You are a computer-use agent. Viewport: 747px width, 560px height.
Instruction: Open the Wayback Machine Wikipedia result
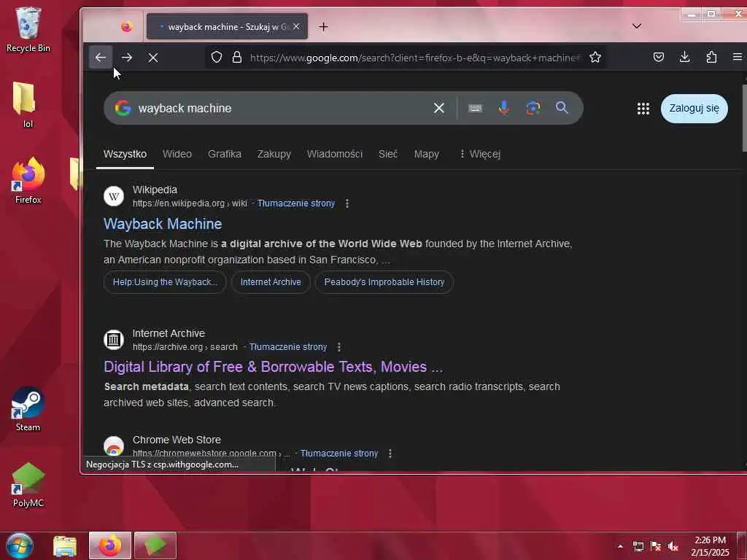(163, 224)
